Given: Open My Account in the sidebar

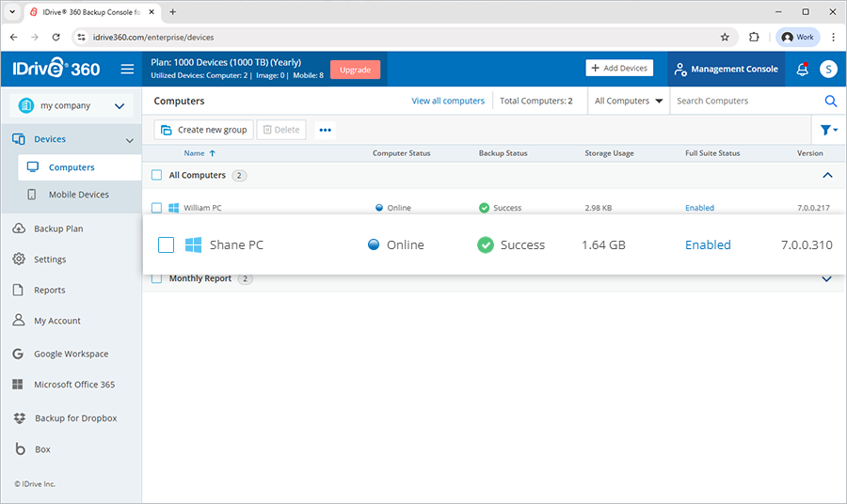Looking at the screenshot, I should pos(56,321).
